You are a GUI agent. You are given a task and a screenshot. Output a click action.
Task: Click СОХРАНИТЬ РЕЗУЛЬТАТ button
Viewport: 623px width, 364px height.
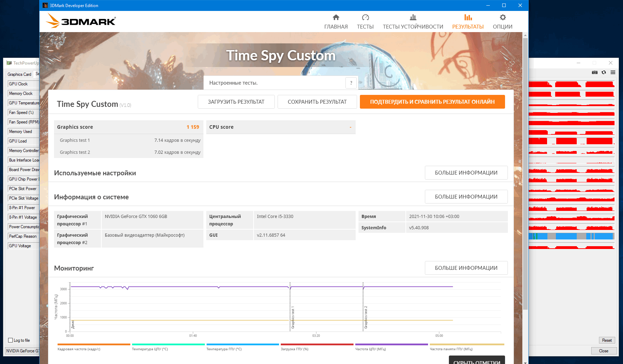point(317,102)
